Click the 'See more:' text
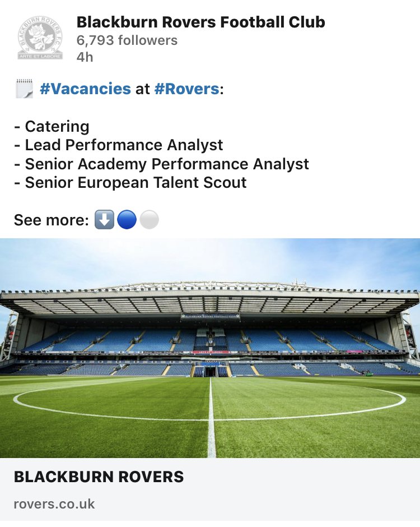The image size is (420, 527). (x=51, y=220)
